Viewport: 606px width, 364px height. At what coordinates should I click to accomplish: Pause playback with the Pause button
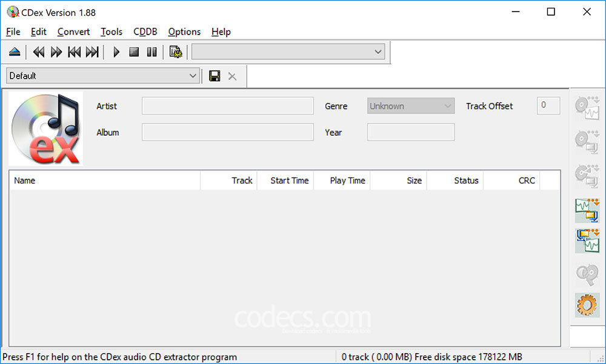152,51
